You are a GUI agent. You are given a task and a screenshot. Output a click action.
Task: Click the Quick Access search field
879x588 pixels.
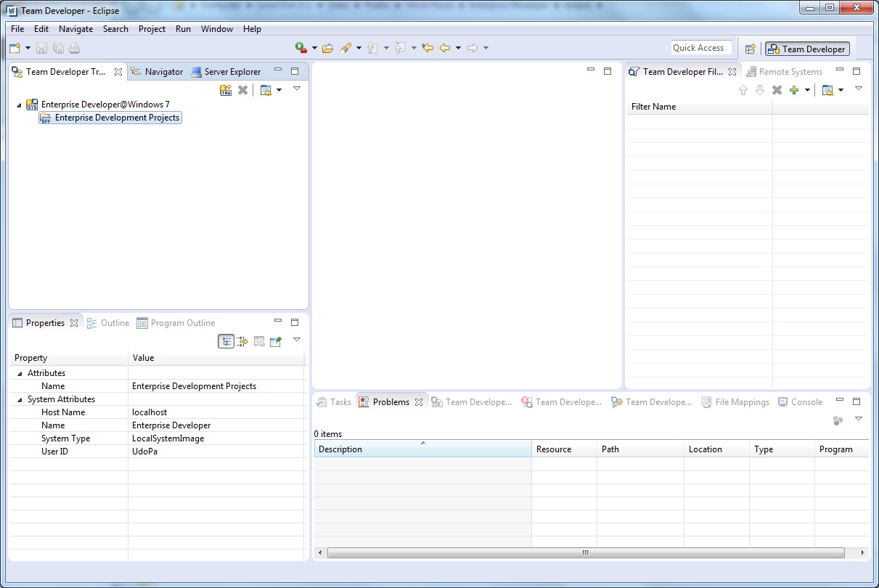(701, 48)
